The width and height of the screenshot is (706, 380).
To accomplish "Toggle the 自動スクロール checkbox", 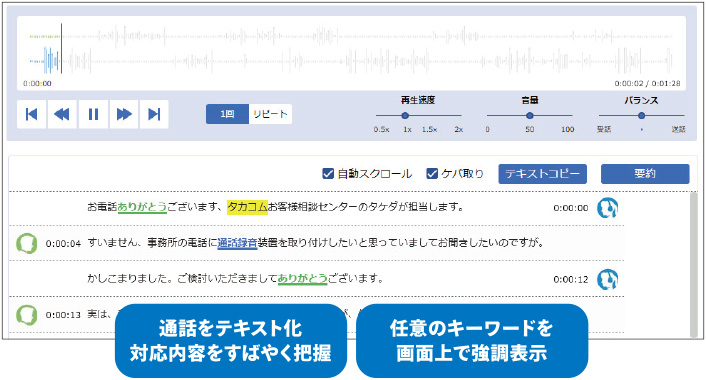I will click(x=328, y=173).
